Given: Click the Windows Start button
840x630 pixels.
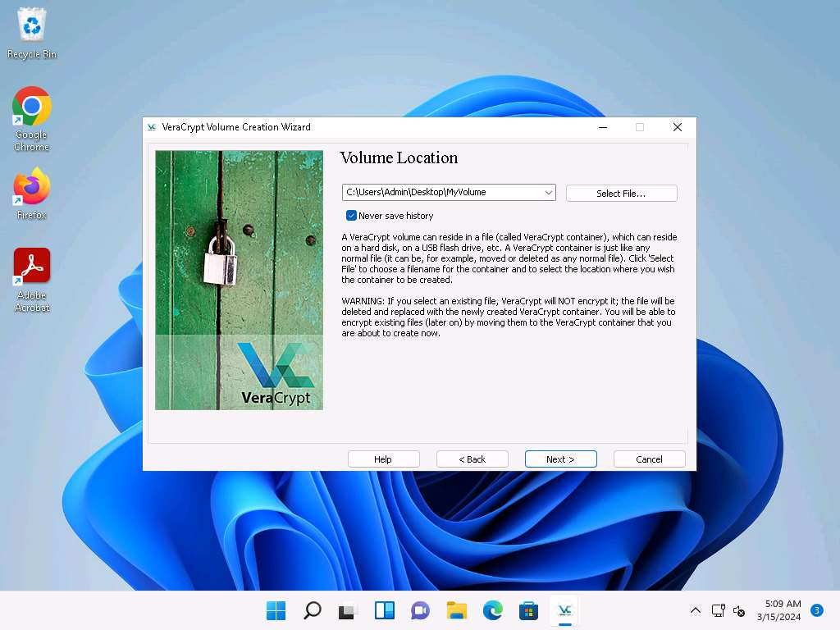Looking at the screenshot, I should (x=276, y=610).
